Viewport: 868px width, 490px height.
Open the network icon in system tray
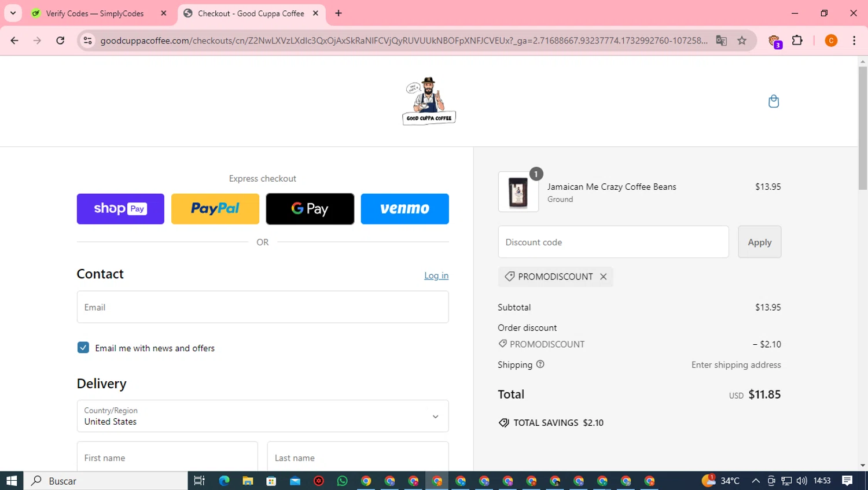(x=786, y=481)
